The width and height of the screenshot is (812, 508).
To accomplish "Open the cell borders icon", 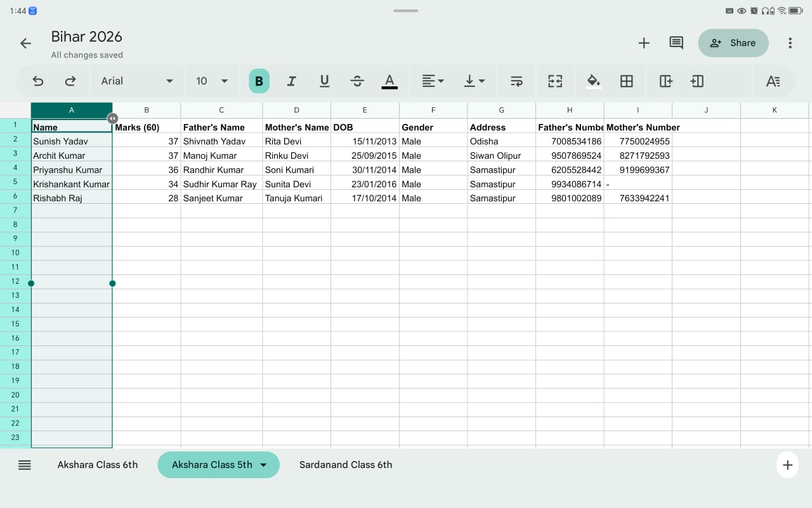I will [626, 81].
